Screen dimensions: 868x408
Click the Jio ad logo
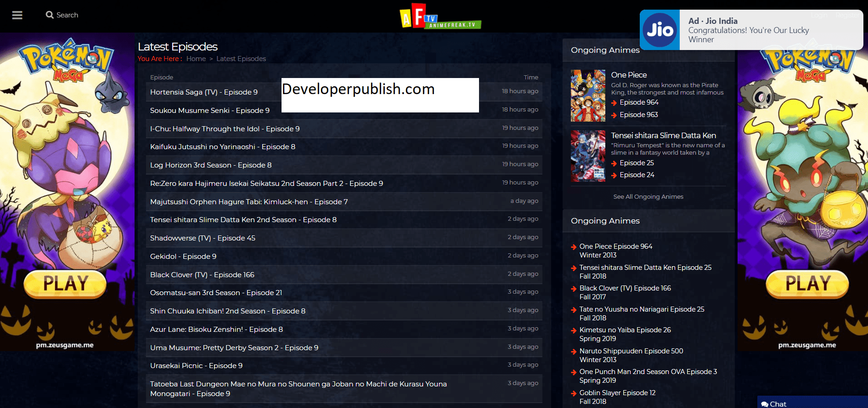click(660, 30)
